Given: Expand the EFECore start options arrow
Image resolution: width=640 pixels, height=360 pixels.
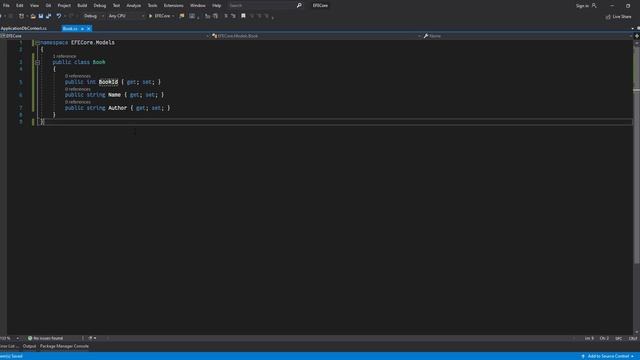Looking at the screenshot, I should [173, 16].
